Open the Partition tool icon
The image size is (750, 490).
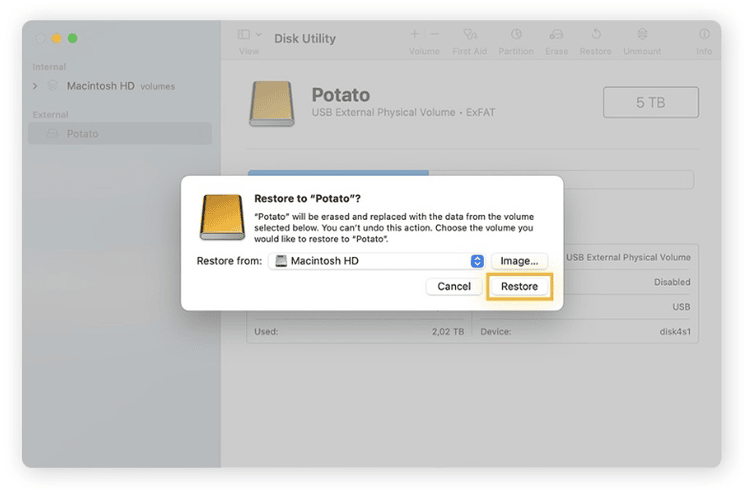(516, 34)
